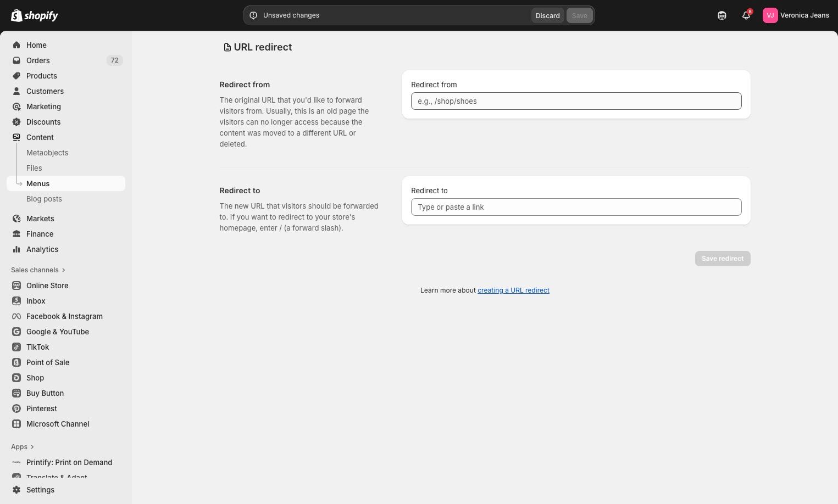This screenshot has height=504, width=838.
Task: Click the Orders count badge 72
Action: coord(114,60)
